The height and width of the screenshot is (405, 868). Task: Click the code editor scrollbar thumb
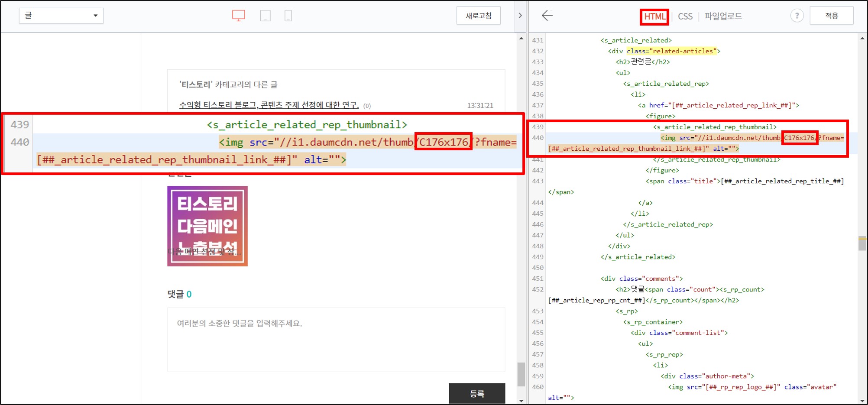click(862, 243)
